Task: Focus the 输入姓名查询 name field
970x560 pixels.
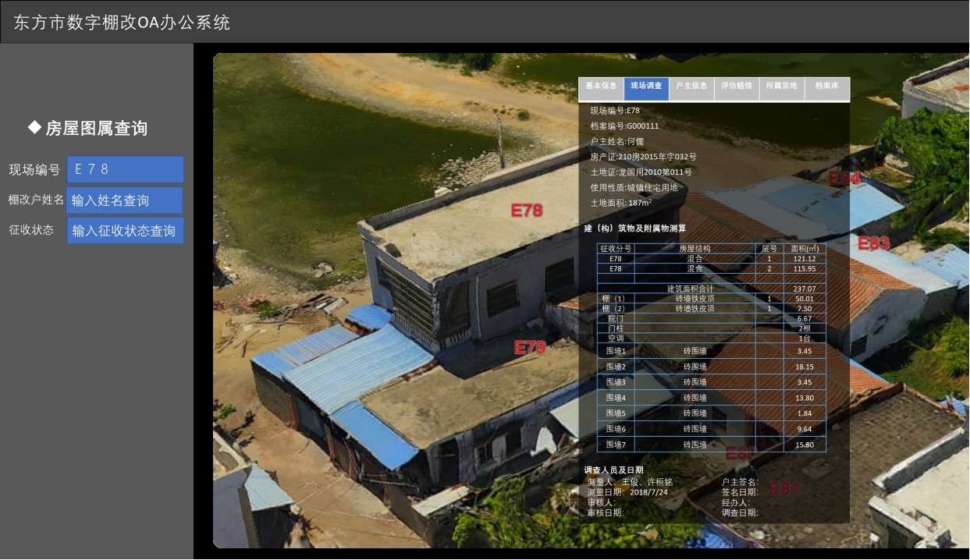Action: pyautogui.click(x=125, y=200)
